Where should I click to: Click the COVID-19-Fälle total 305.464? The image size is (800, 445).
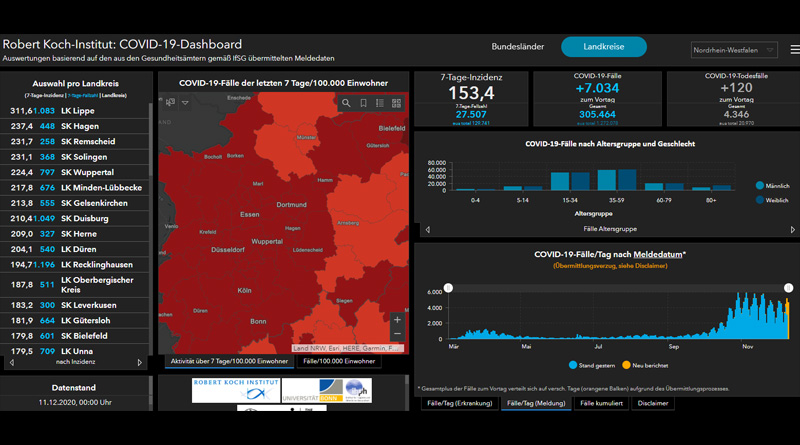[x=597, y=114]
